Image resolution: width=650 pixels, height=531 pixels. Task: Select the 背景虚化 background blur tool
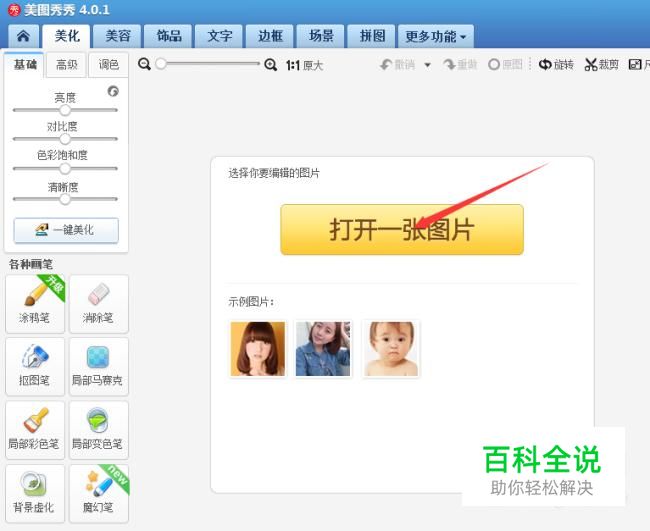[35, 493]
